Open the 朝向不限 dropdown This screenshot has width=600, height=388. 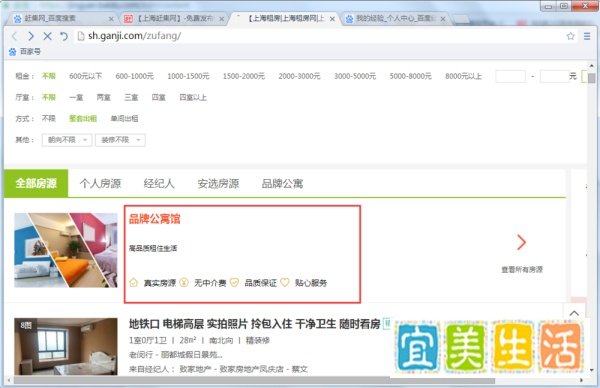coord(67,140)
